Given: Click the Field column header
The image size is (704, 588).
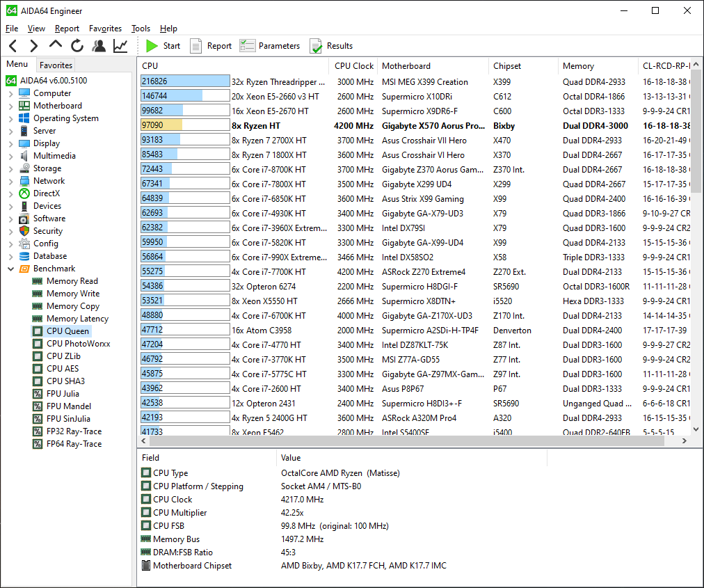Looking at the screenshot, I should tap(206, 458).
